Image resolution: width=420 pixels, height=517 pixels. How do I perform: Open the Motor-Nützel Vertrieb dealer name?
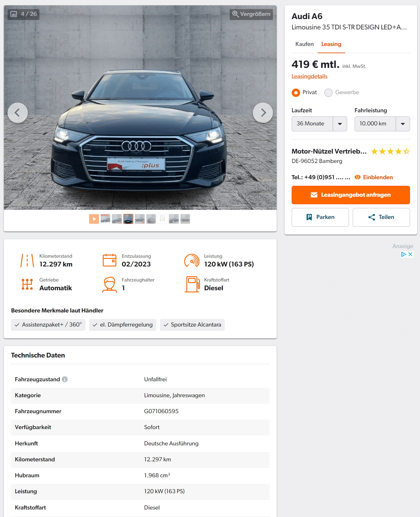click(329, 151)
